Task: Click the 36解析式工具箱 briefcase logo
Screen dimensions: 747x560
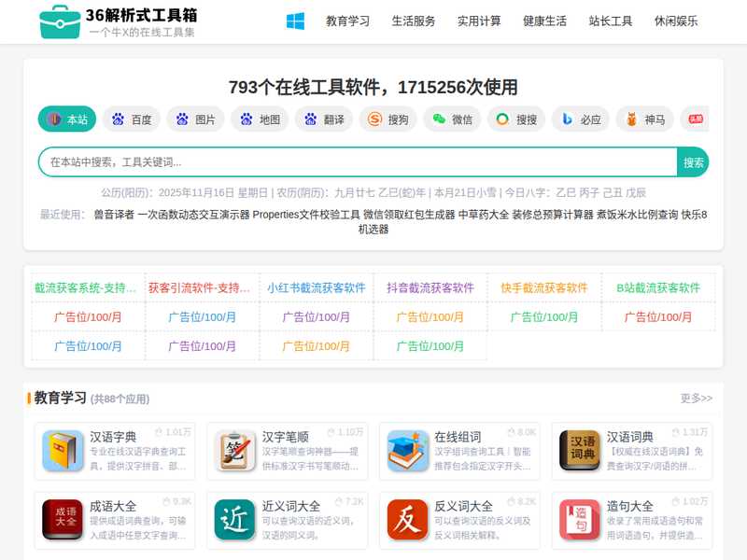Action: [x=60, y=21]
